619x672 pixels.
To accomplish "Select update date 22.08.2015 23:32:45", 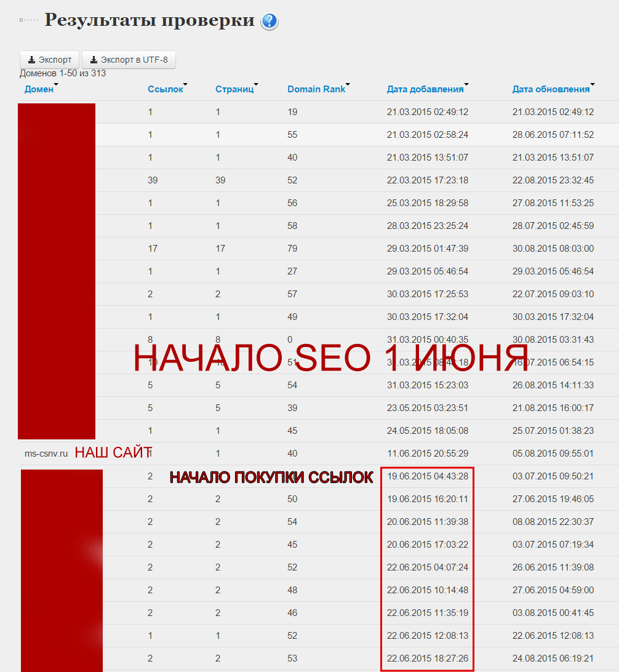I will (553, 180).
